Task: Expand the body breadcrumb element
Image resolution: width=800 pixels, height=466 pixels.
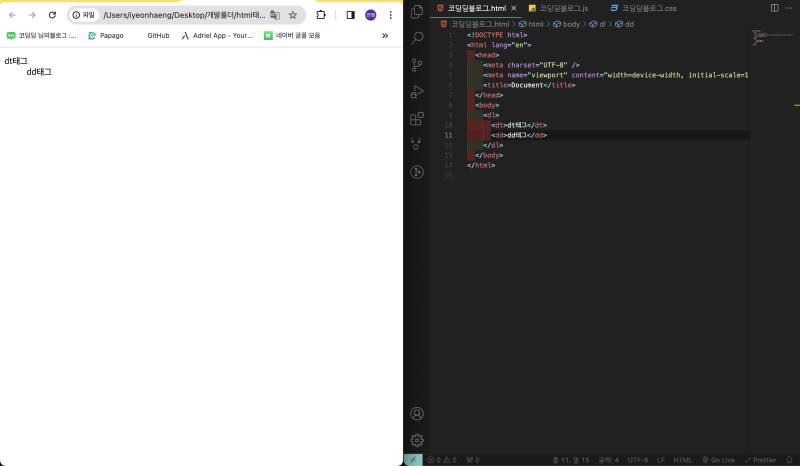Action: point(567,24)
